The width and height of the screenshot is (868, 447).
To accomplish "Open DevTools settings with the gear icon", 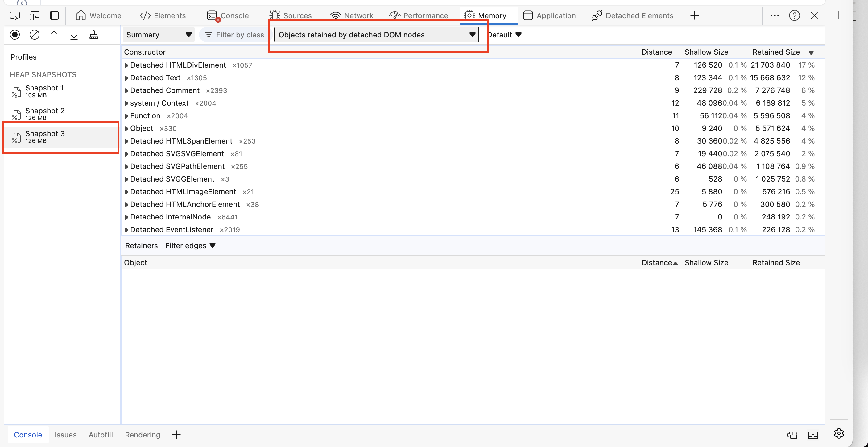I will (x=839, y=434).
